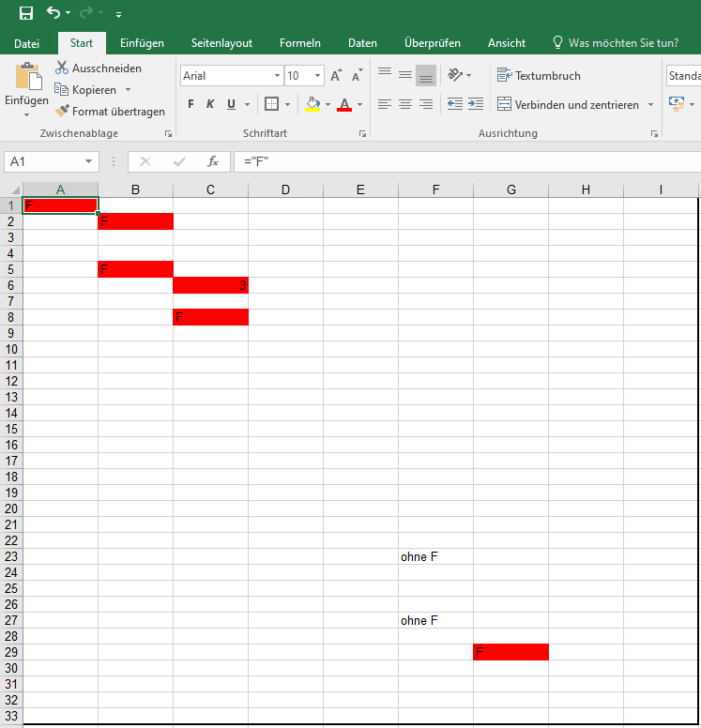Click the increase indent icon
Viewport: 701px width, 728px height.
[x=476, y=104]
